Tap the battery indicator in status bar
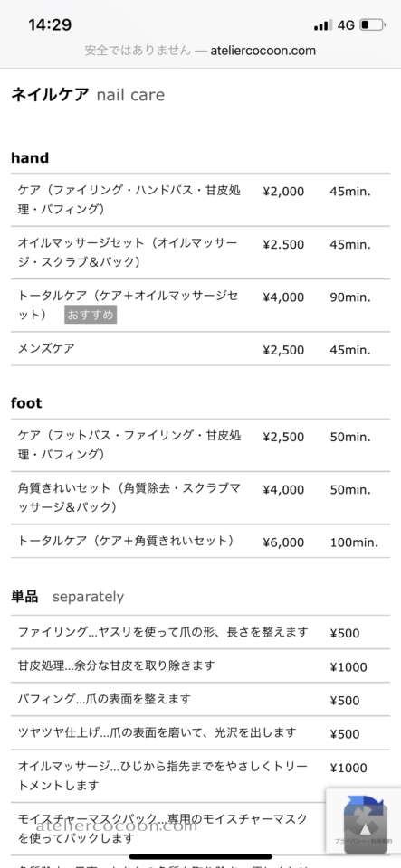This screenshot has width=401, height=868. point(372,25)
